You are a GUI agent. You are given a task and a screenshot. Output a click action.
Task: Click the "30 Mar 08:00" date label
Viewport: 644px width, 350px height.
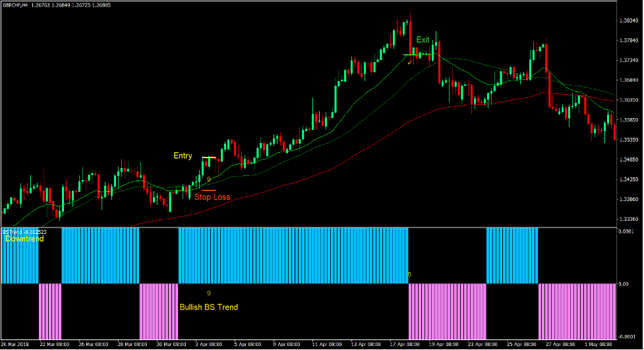(x=171, y=344)
